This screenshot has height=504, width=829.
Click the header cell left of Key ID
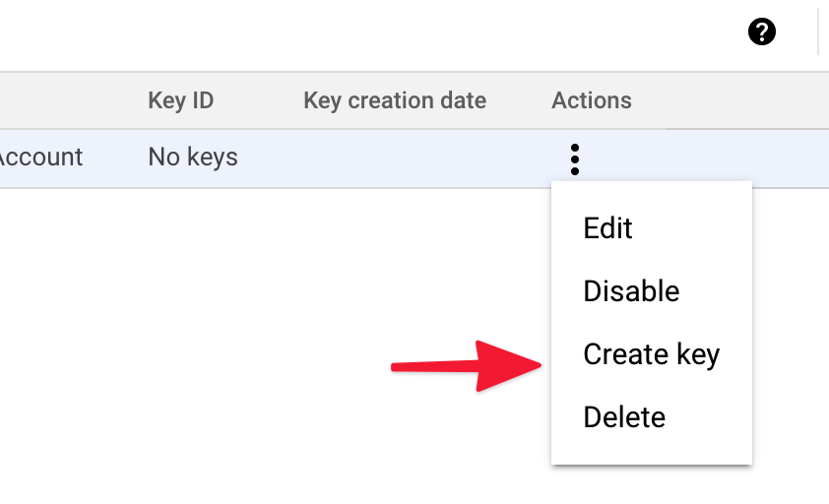coord(59,100)
